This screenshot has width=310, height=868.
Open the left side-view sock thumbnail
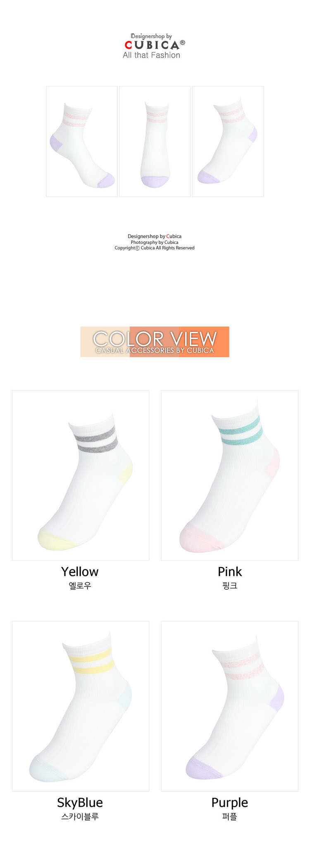[82, 141]
